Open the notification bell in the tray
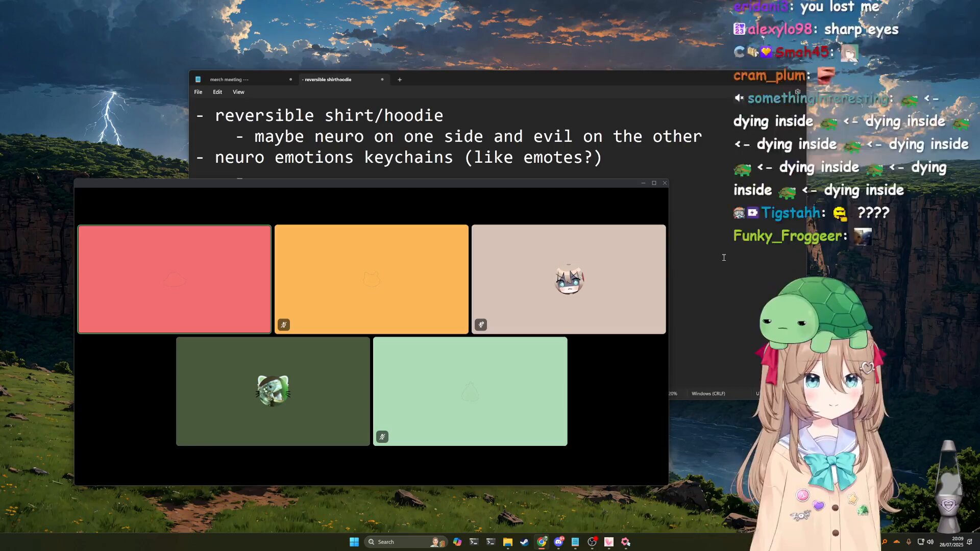 (970, 542)
